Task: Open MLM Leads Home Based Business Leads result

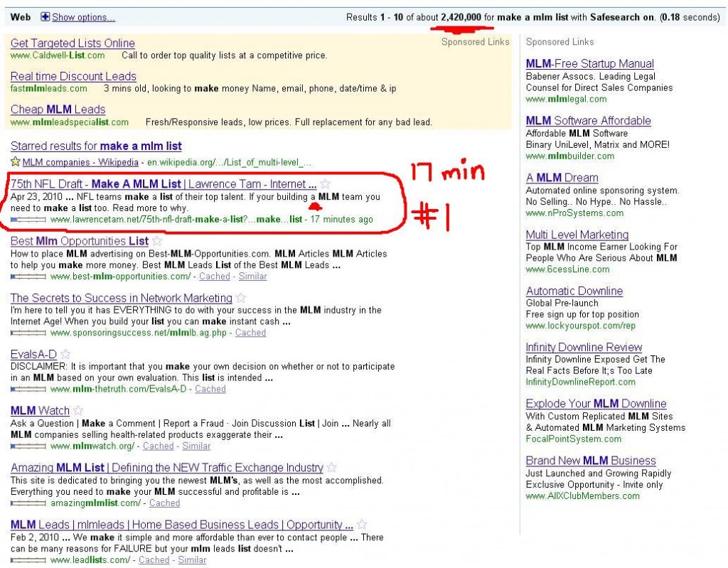Action: click(x=181, y=525)
